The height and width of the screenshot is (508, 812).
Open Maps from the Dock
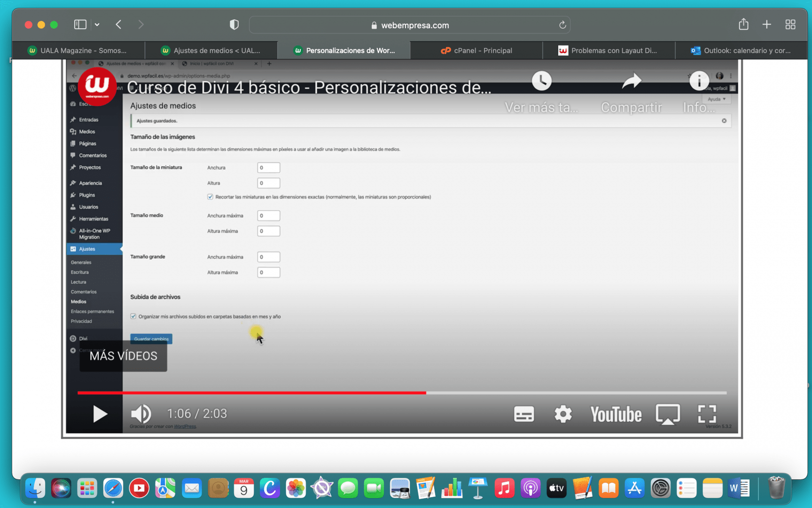(165, 488)
